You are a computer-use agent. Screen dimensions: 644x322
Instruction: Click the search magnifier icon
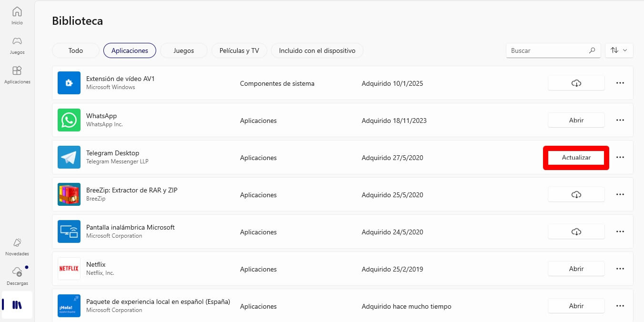coord(592,50)
